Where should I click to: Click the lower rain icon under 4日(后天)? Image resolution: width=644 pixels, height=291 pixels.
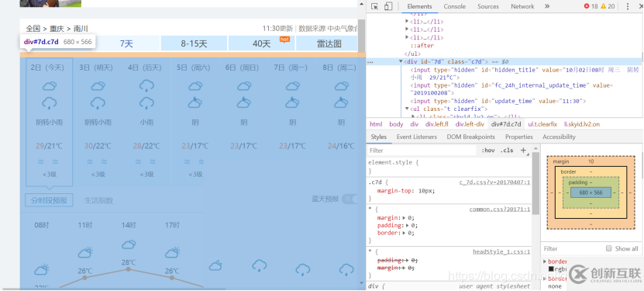[x=146, y=102]
